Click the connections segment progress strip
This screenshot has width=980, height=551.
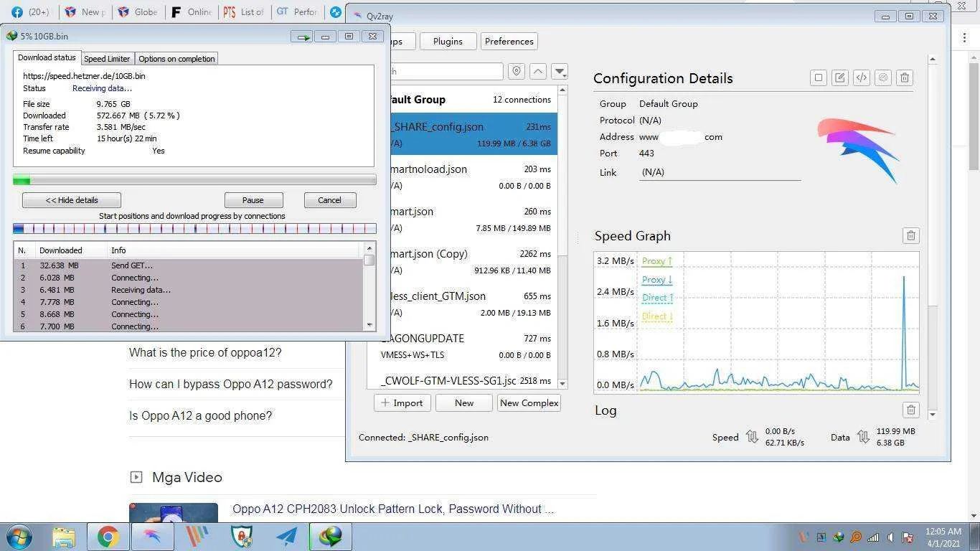(194, 228)
